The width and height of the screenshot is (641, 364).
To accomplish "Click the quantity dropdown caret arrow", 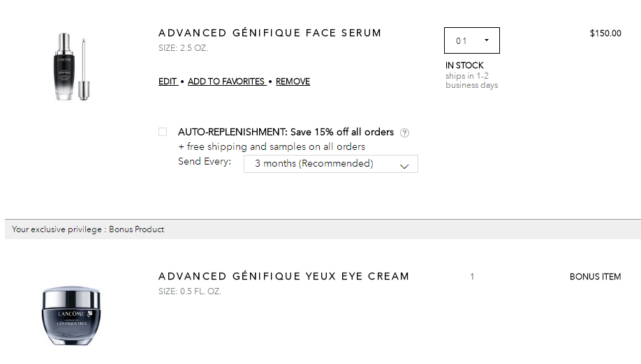I will [x=487, y=40].
